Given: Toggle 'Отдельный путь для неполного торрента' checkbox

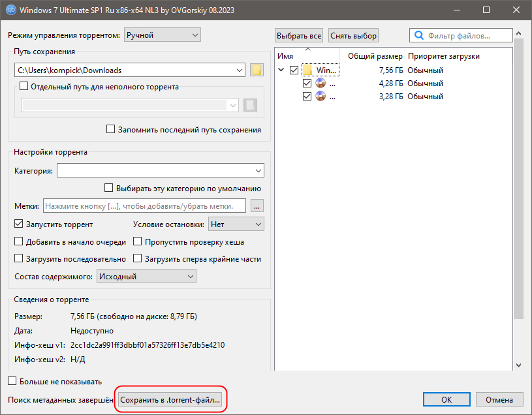Looking at the screenshot, I should pyautogui.click(x=23, y=86).
